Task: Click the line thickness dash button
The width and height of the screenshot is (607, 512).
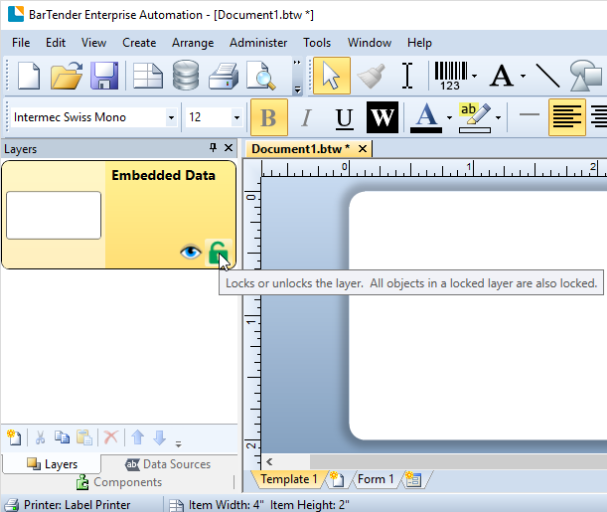Action: (x=529, y=115)
